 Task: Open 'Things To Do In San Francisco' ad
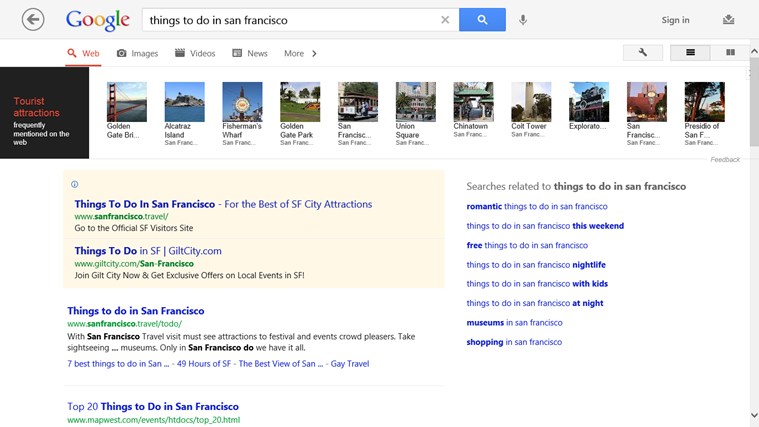(x=223, y=204)
